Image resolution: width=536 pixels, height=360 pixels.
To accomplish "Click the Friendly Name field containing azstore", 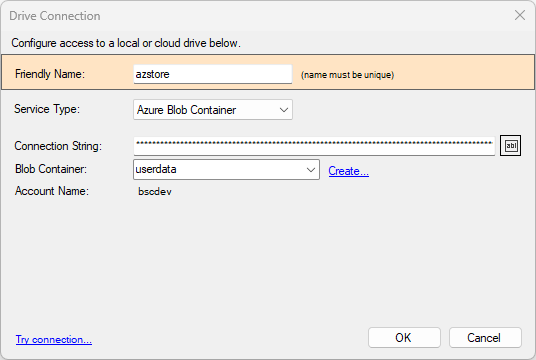I will click(x=213, y=74).
